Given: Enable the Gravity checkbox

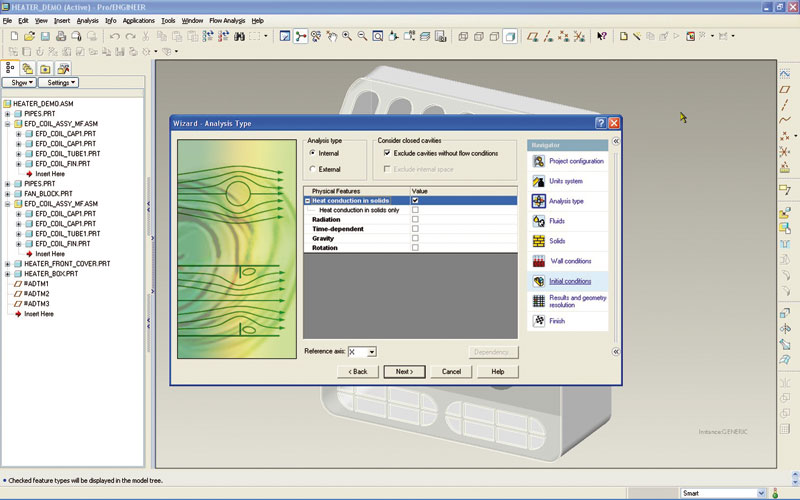Looking at the screenshot, I should pos(415,238).
